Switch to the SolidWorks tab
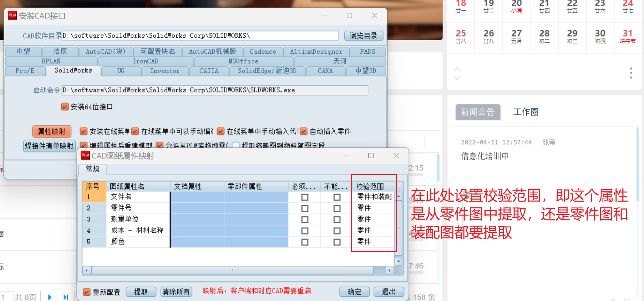Image resolution: width=644 pixels, height=301 pixels. 73,71
